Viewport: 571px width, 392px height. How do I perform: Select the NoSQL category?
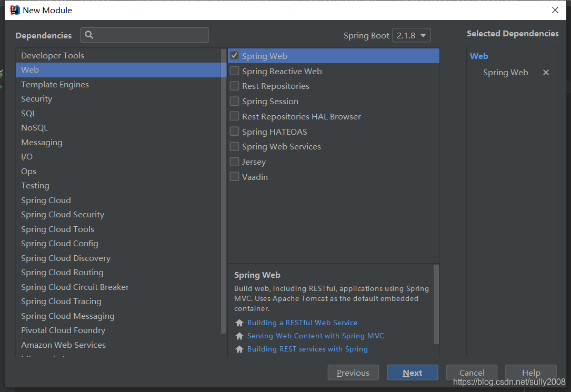119,128
